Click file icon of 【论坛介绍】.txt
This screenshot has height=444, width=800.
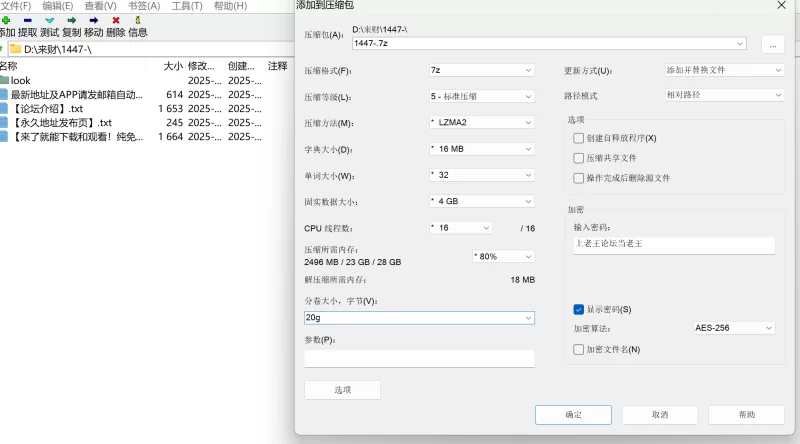4,108
